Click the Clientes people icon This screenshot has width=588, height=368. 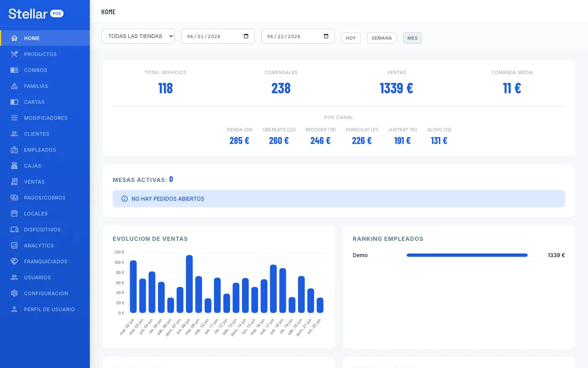pyautogui.click(x=14, y=134)
